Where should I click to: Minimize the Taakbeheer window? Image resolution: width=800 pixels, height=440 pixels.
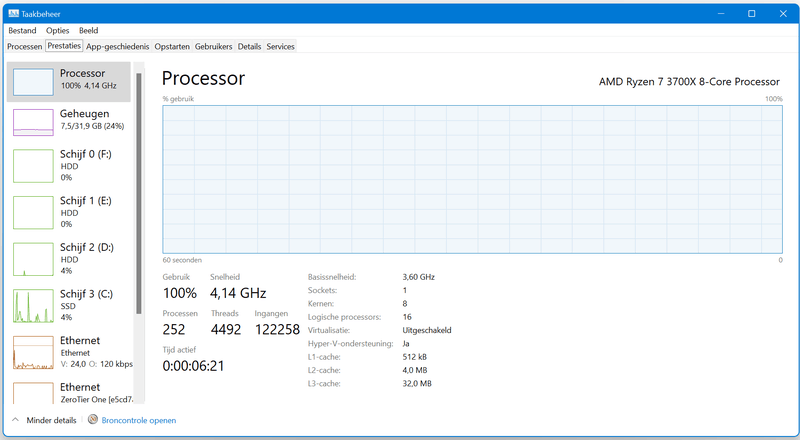[721, 14]
